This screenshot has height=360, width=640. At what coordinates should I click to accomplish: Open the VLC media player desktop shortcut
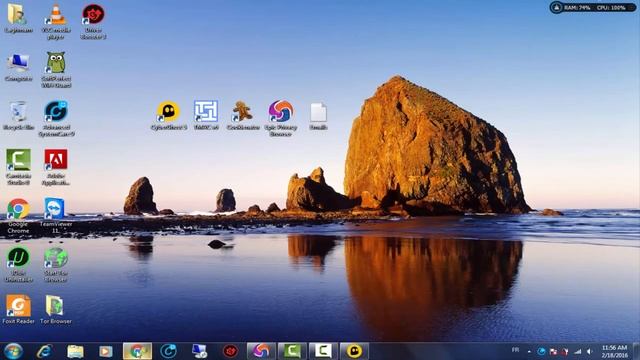56,21
